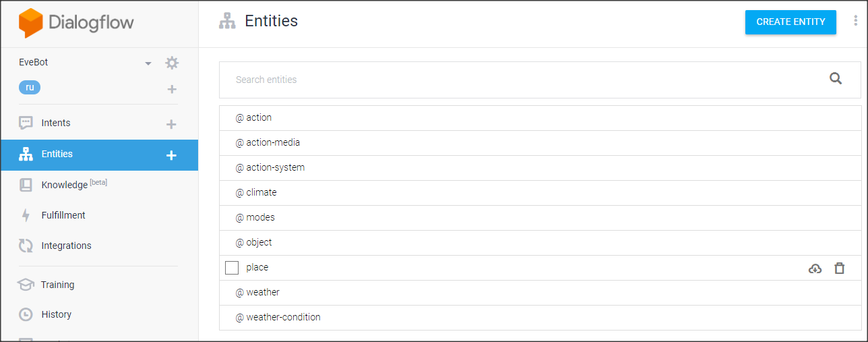The image size is (868, 342).
Task: Open the Intents menu item
Action: [55, 123]
